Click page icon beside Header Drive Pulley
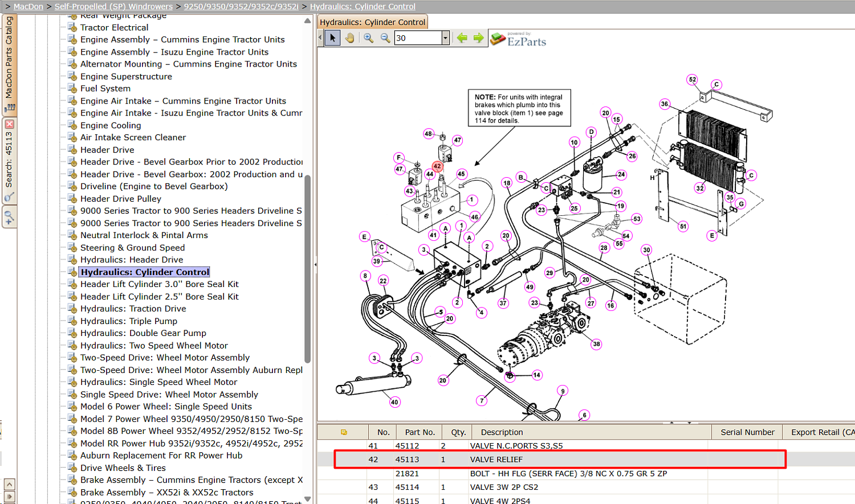This screenshot has width=855, height=504. pyautogui.click(x=72, y=199)
